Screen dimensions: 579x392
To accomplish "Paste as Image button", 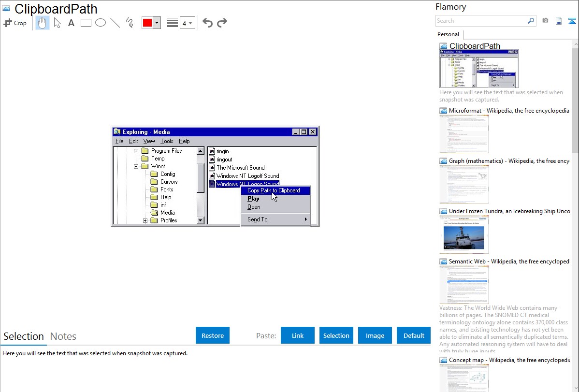I will [x=375, y=335].
